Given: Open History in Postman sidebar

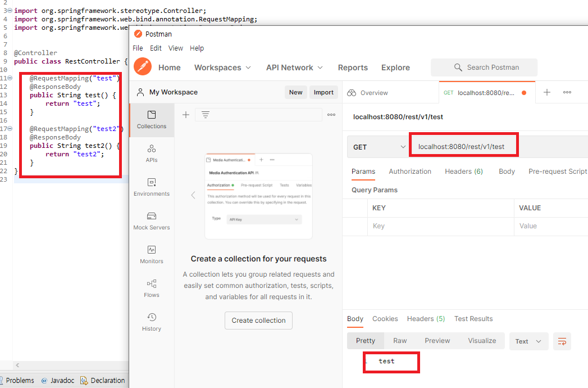Looking at the screenshot, I should point(152,323).
